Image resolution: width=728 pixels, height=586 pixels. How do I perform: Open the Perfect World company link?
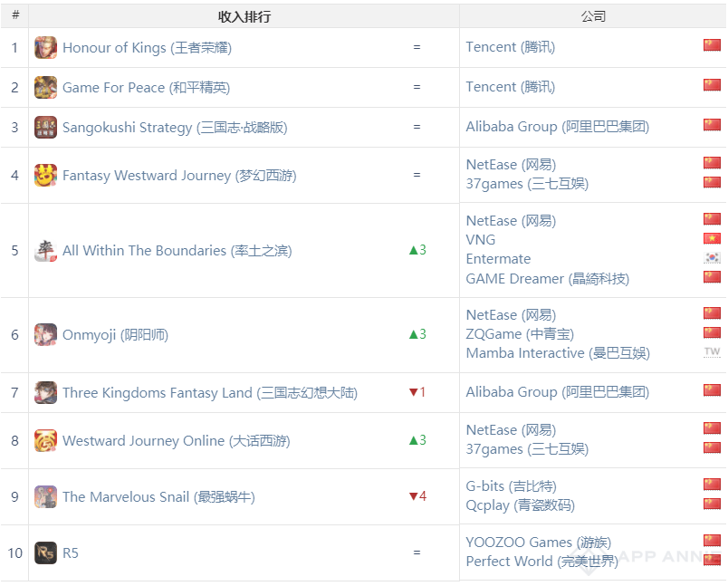click(x=541, y=562)
